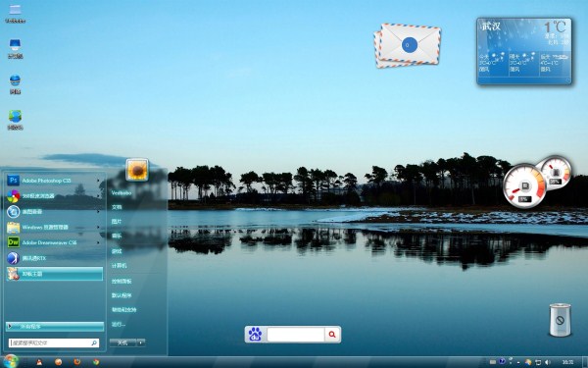Click the red search magnifier on the Baidu widget
Screen dimensions: 588x368
[332, 335]
